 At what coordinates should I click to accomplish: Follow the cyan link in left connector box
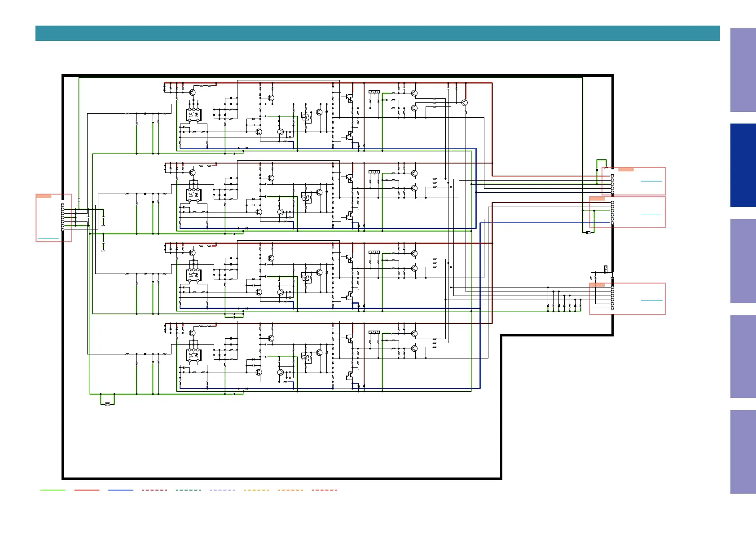pyautogui.click(x=48, y=239)
